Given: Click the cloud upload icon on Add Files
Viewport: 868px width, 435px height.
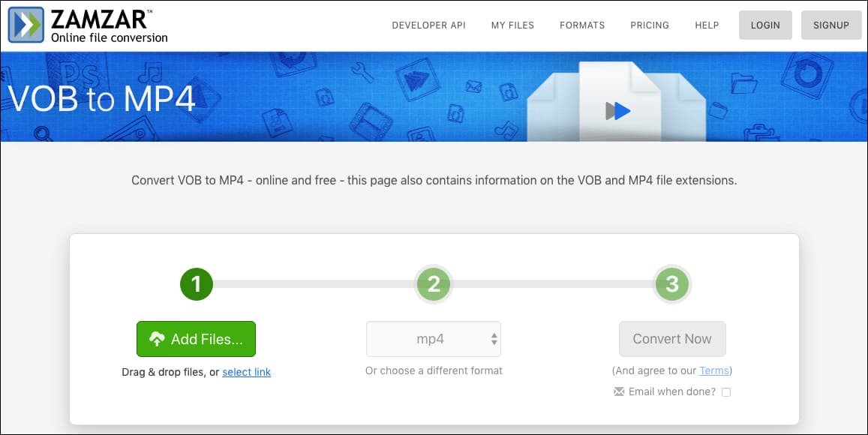Looking at the screenshot, I should click(x=158, y=339).
